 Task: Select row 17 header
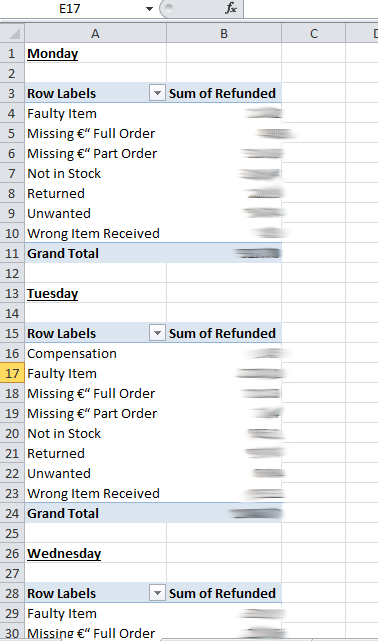click(x=12, y=373)
